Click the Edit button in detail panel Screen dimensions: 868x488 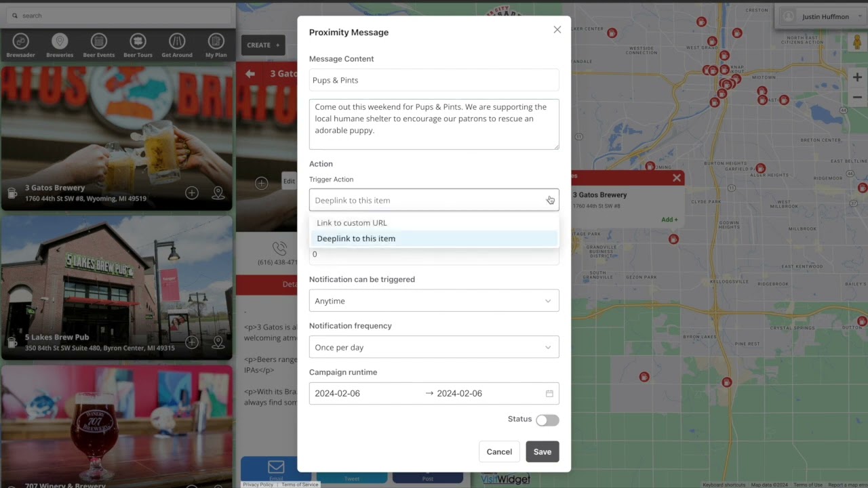coord(289,181)
